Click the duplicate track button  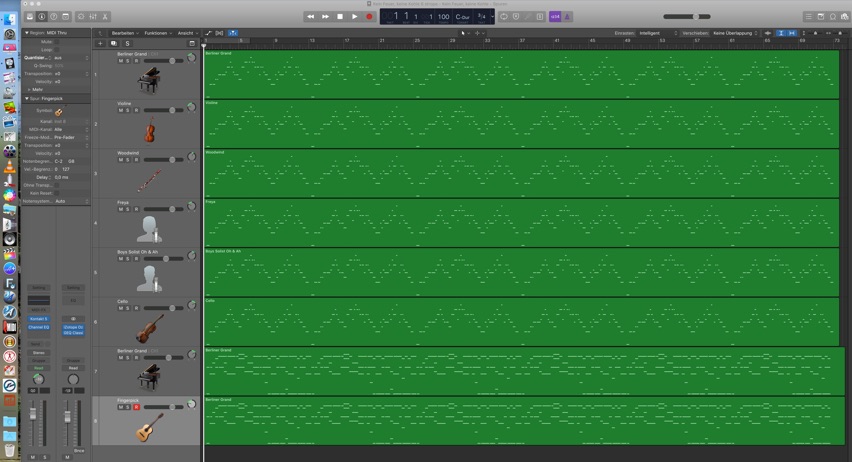point(114,43)
